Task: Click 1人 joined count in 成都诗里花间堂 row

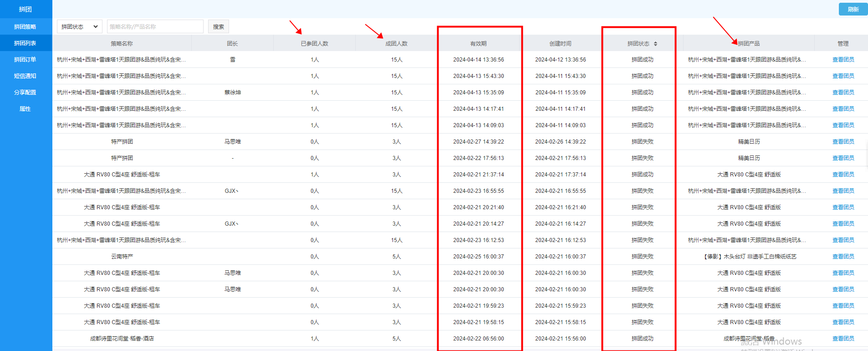Action: coord(314,339)
